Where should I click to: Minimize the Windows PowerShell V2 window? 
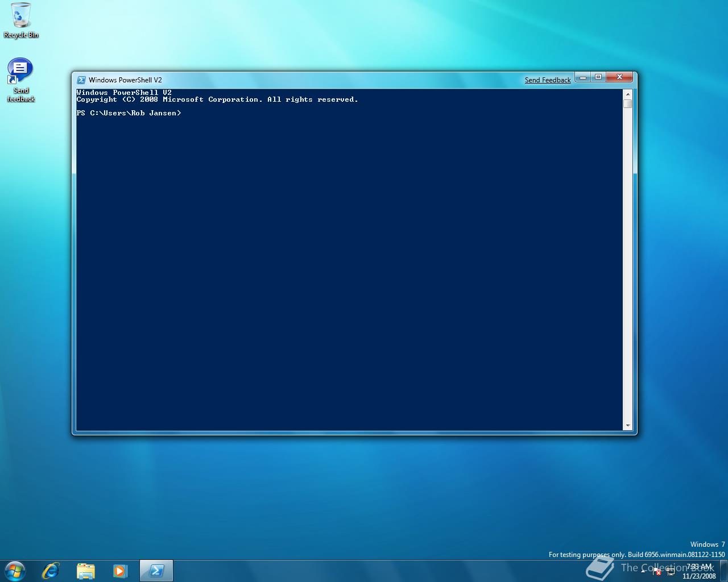(582, 77)
